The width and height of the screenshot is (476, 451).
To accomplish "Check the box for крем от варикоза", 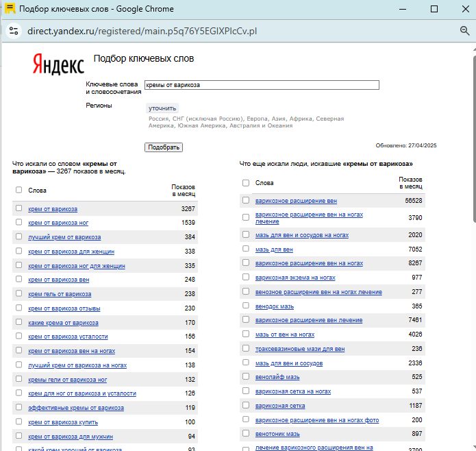I will coord(18,208).
